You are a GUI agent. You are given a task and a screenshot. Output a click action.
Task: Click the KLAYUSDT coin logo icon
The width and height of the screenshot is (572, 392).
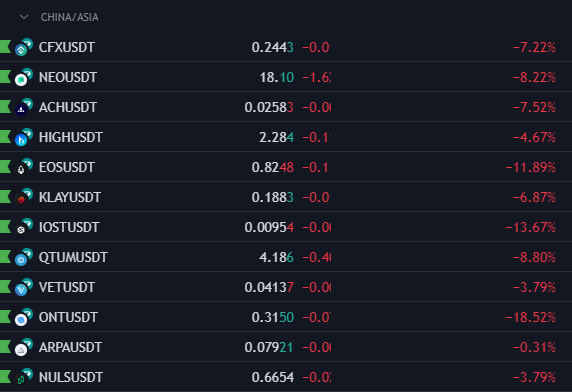point(24,197)
